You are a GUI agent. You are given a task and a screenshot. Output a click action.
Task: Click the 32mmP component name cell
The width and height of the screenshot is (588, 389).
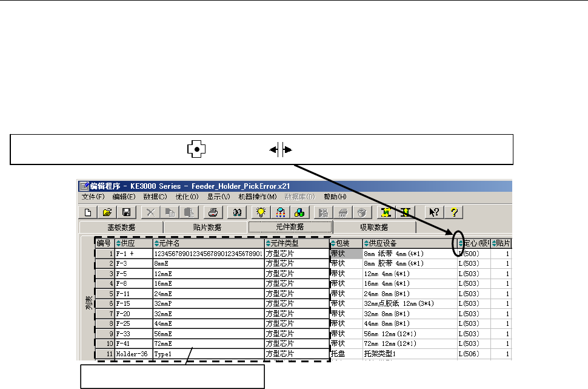coord(209,303)
